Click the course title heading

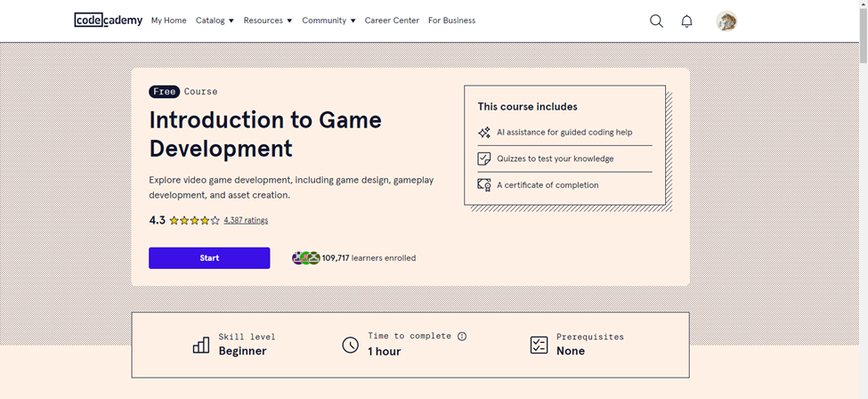point(265,134)
